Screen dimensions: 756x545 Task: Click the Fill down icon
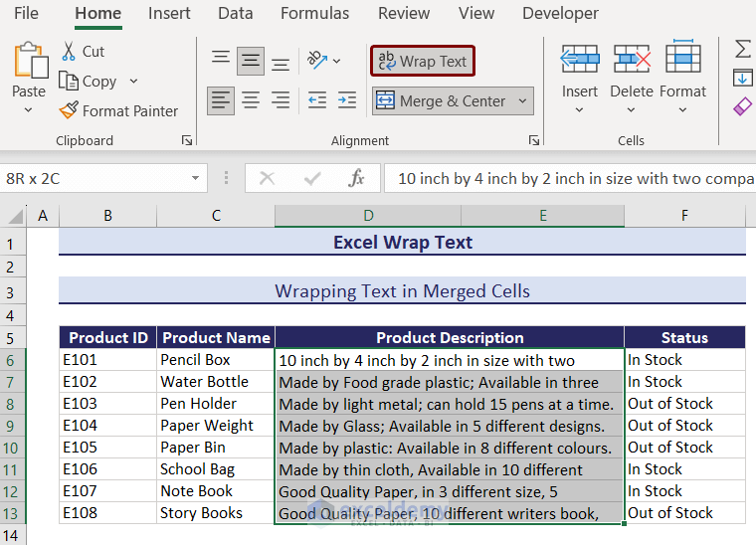(x=742, y=78)
